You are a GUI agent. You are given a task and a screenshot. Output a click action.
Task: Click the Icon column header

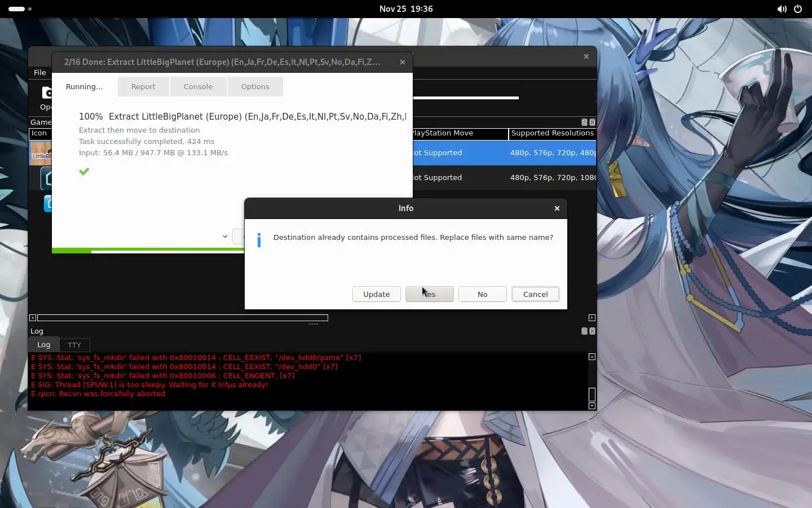tap(40, 134)
